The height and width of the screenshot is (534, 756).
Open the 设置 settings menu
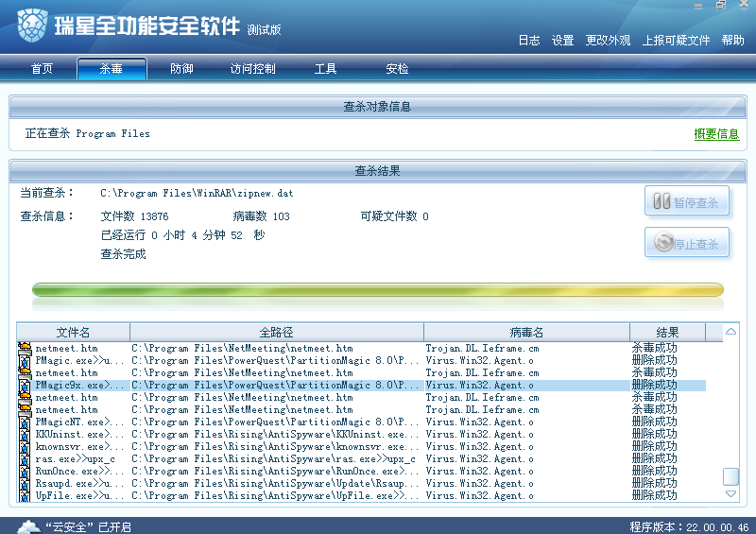click(562, 41)
